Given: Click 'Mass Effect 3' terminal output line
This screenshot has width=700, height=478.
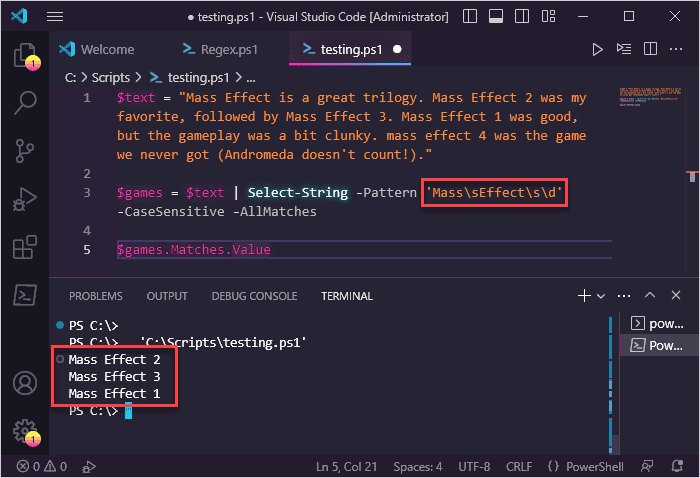Looking at the screenshot, I should pyautogui.click(x=114, y=376).
